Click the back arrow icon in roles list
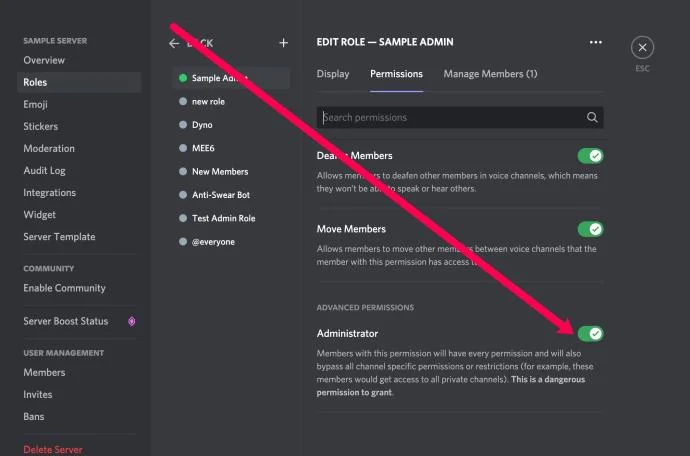 click(x=174, y=43)
